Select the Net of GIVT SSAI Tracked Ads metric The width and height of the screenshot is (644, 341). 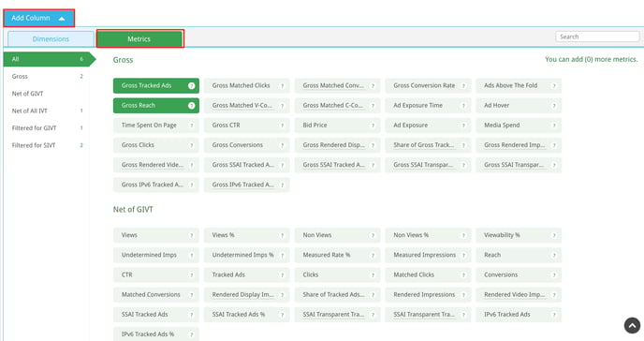(155, 315)
